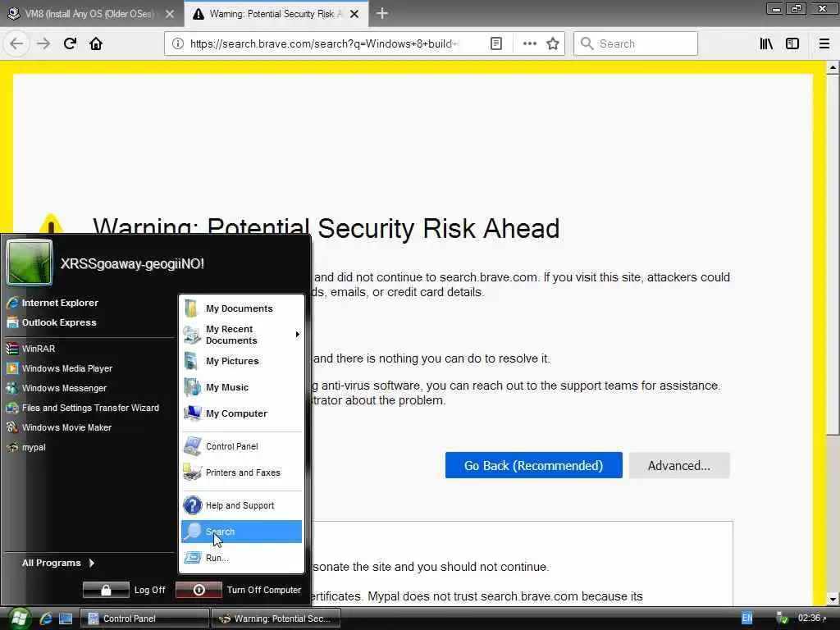The image size is (840, 630).
Task: Open Printers and Faxes
Action: [x=242, y=472]
